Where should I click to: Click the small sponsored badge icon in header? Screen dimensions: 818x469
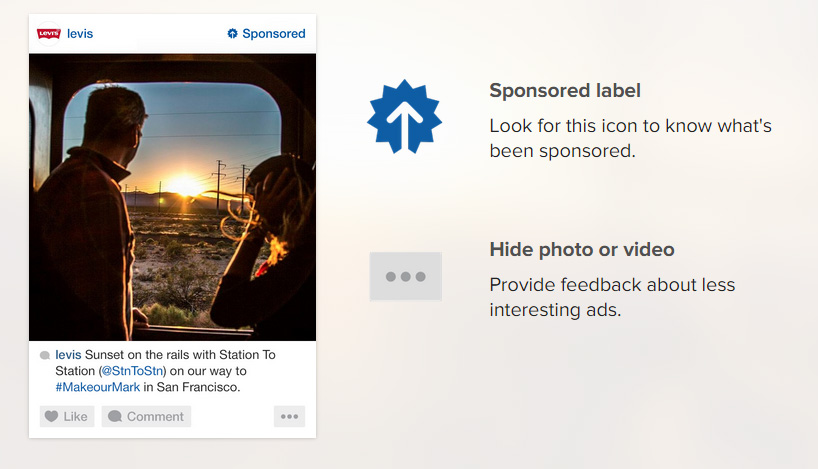pyautogui.click(x=233, y=34)
